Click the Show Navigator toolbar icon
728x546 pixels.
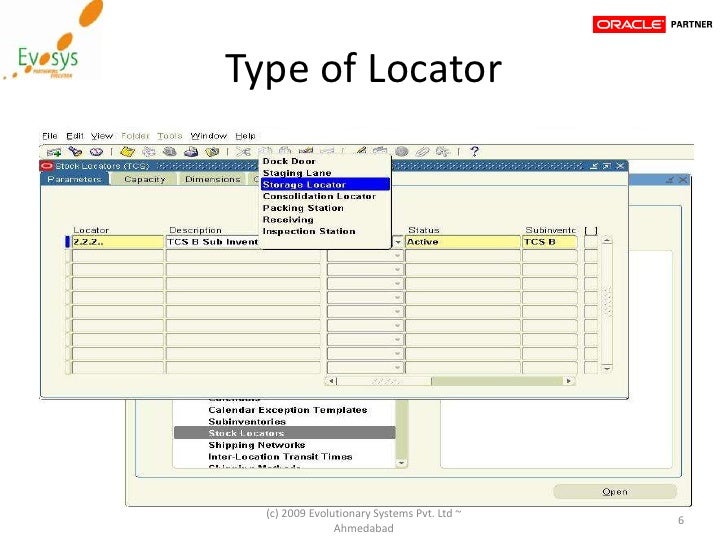(x=96, y=152)
